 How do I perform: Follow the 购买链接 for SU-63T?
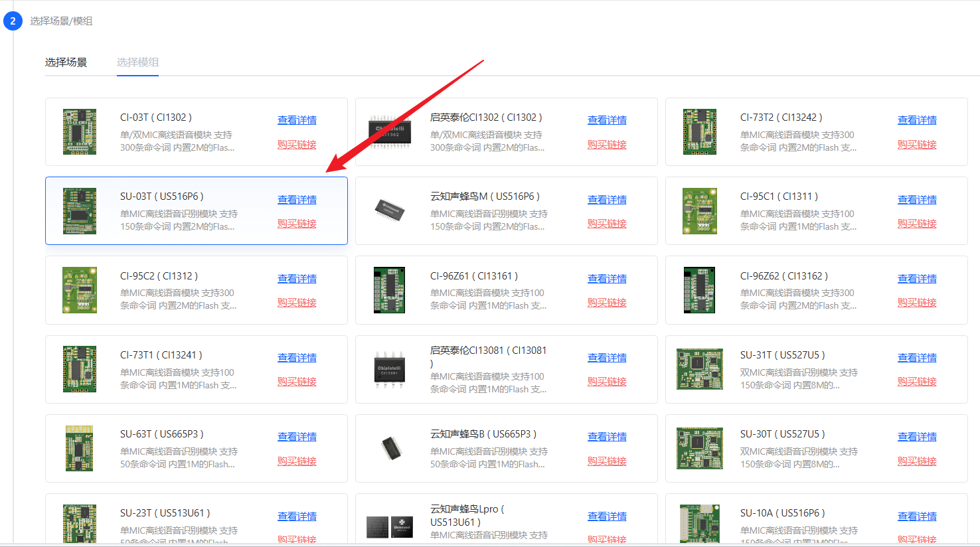(297, 461)
